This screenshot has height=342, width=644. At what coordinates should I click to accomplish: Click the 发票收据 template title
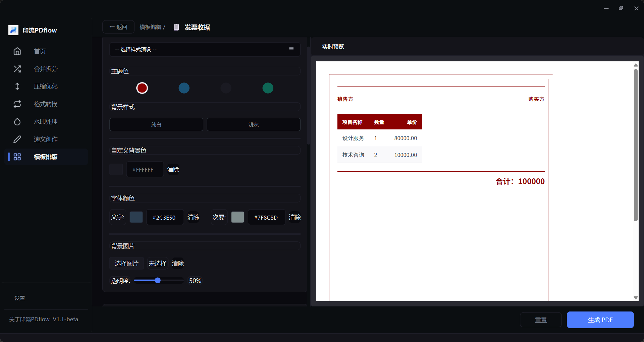tap(197, 27)
